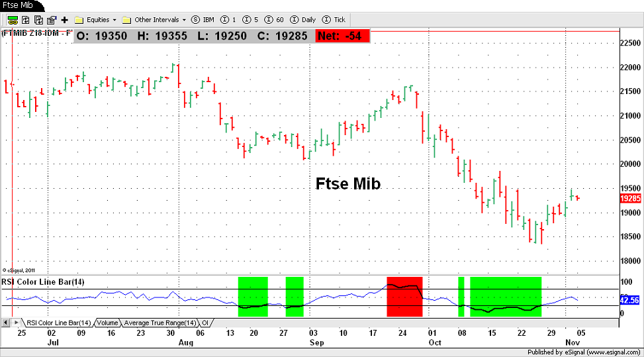This screenshot has height=357, width=644.
Task: Click the H: 19355 high value
Action: (x=162, y=36)
